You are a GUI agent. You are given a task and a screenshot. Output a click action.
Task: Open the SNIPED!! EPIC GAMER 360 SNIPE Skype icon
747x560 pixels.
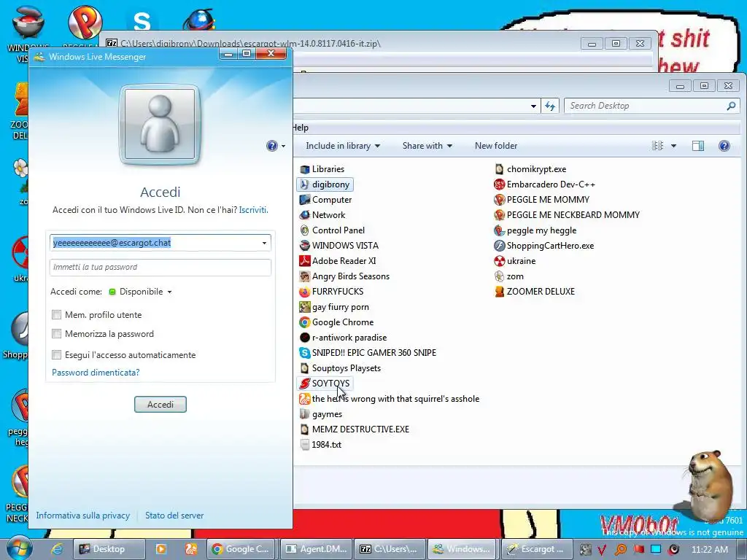coord(305,353)
